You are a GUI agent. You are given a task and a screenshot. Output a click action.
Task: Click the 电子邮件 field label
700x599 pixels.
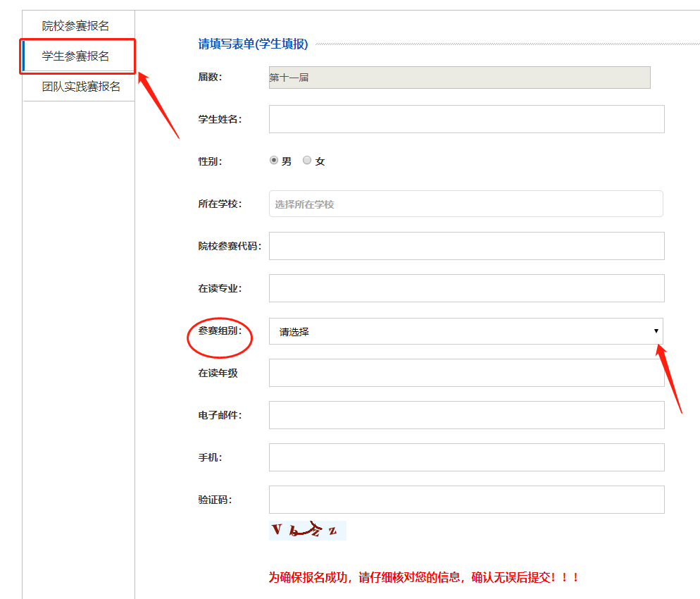point(220,415)
